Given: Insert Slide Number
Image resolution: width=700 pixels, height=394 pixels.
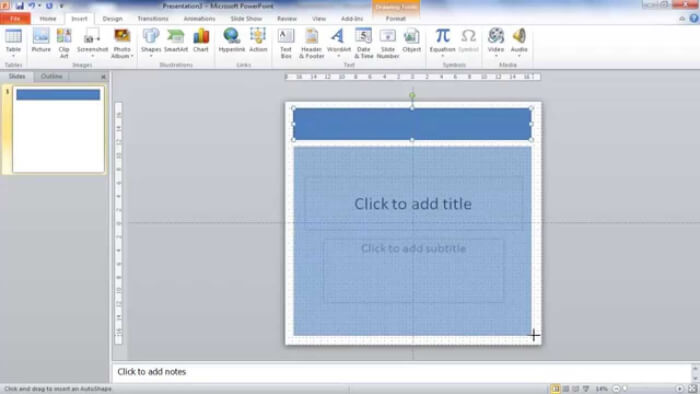Looking at the screenshot, I should click(x=388, y=43).
